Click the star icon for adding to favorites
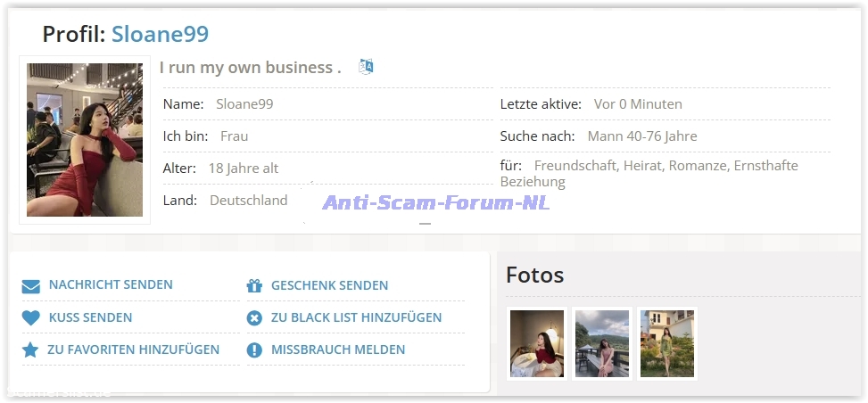 point(30,350)
